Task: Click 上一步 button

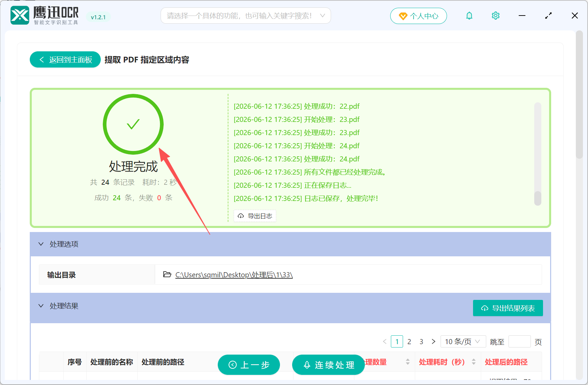Action: point(249,365)
